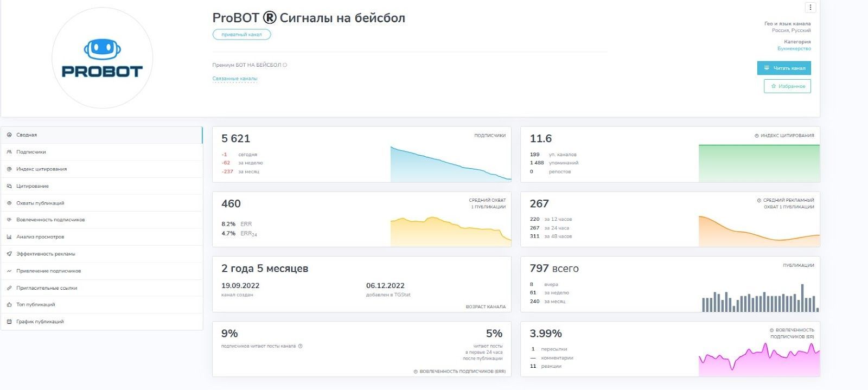
Task: Click the link icon for Пригласительные ссылки
Action: (9, 288)
